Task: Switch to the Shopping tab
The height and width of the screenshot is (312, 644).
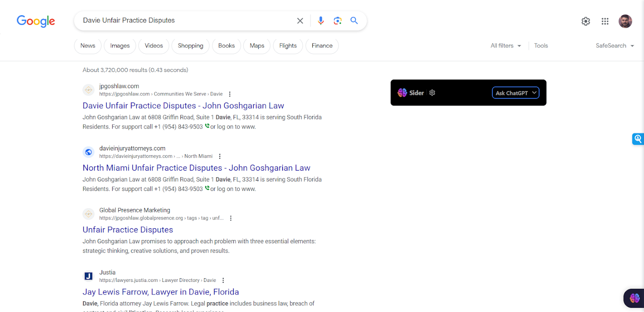Action: (x=190, y=46)
